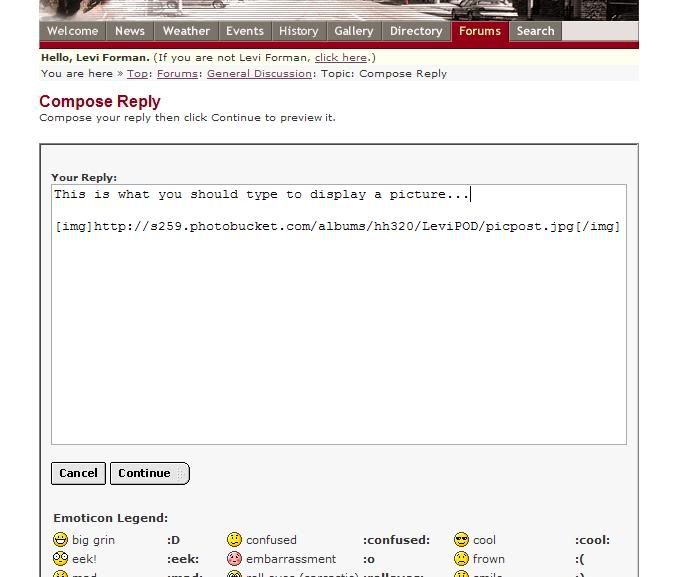
Task: Click Continue to preview reply
Action: (150, 473)
